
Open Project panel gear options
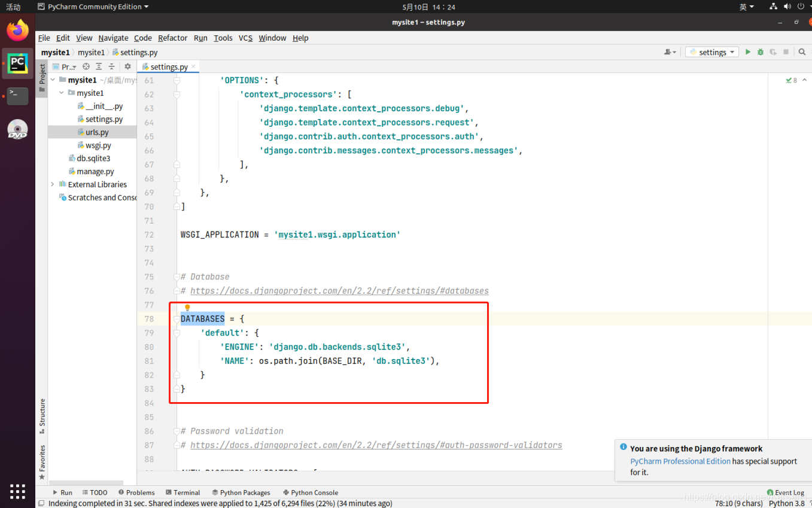click(127, 66)
